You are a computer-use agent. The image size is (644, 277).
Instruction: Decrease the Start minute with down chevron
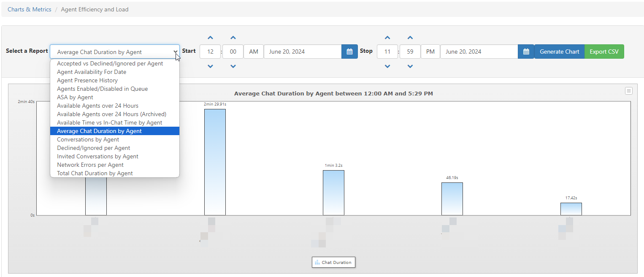tap(233, 66)
